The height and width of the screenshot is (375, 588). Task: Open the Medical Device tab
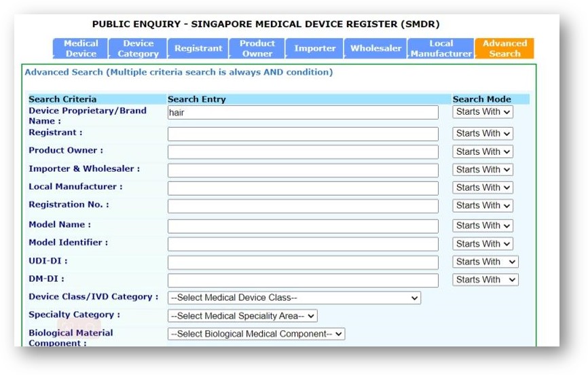(x=81, y=48)
